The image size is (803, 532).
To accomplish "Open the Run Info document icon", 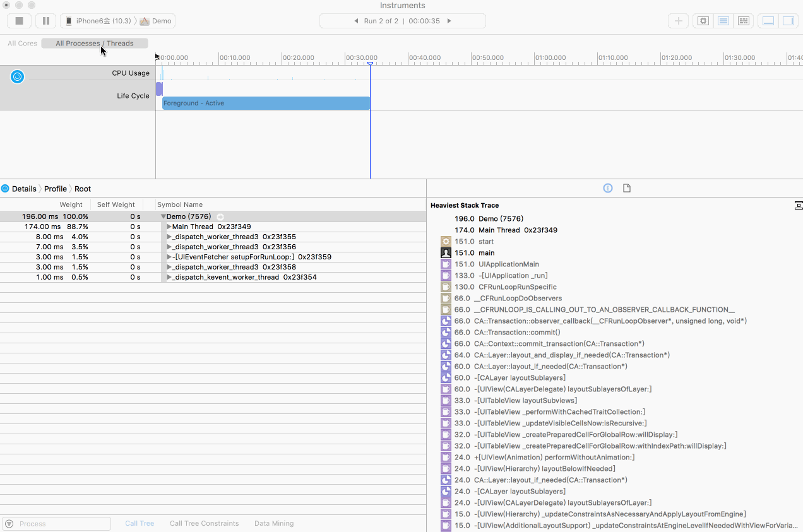I will coord(627,188).
